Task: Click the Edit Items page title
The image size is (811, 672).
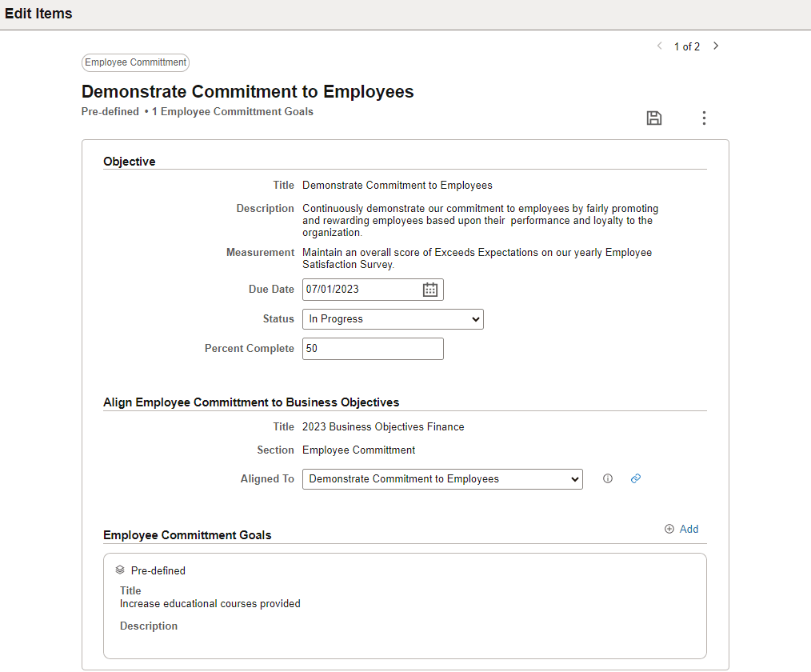Action: [38, 14]
